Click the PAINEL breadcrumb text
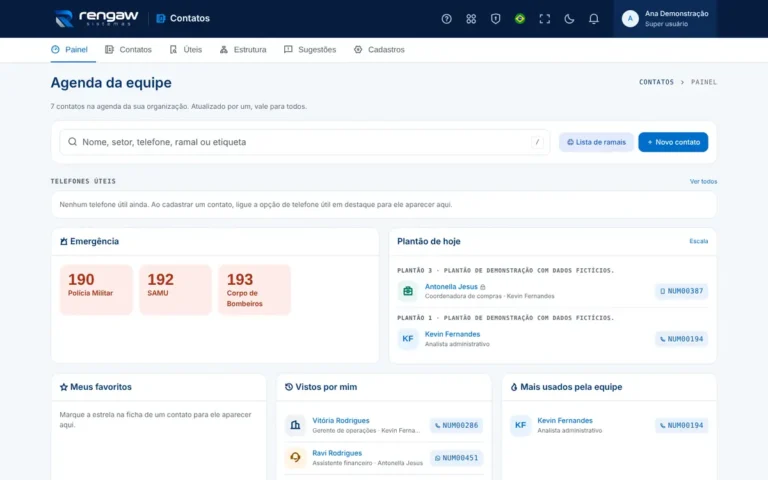The width and height of the screenshot is (768, 480). coord(704,82)
